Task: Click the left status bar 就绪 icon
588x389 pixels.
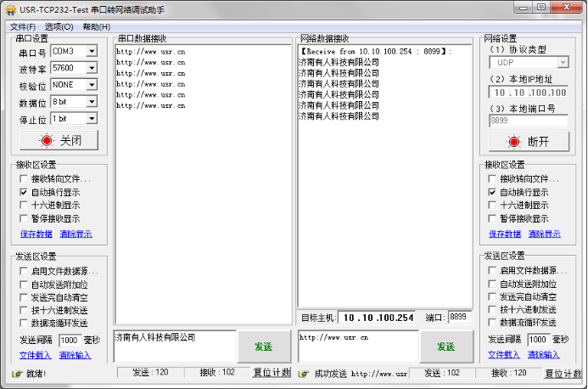Action: (x=16, y=374)
